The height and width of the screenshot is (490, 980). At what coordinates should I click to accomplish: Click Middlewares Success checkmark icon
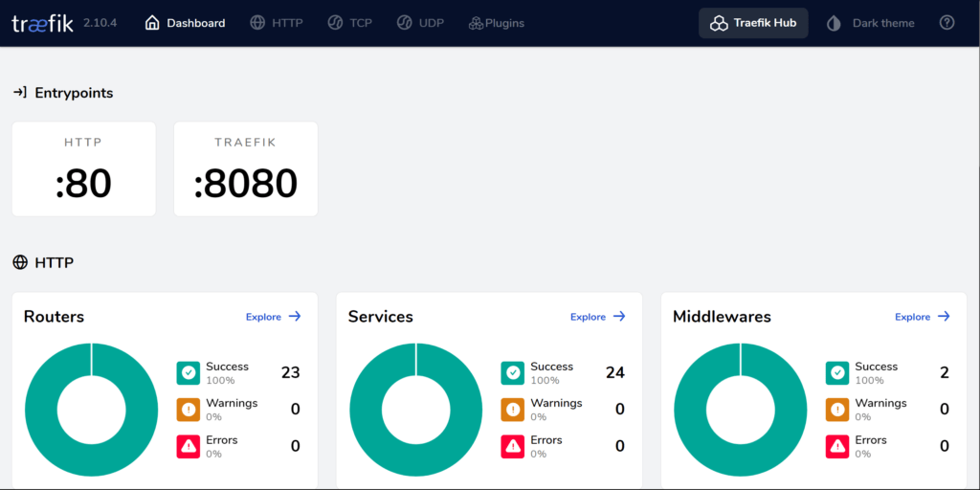837,373
